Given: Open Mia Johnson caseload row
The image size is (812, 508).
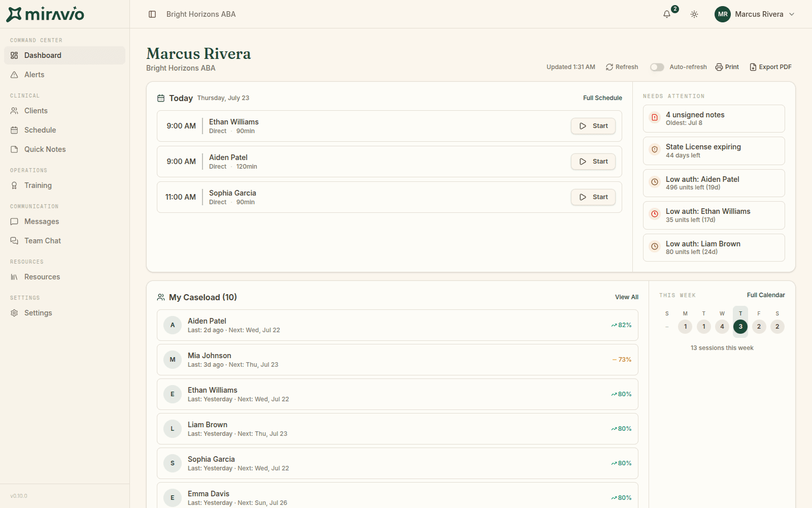Looking at the screenshot, I should [x=397, y=360].
